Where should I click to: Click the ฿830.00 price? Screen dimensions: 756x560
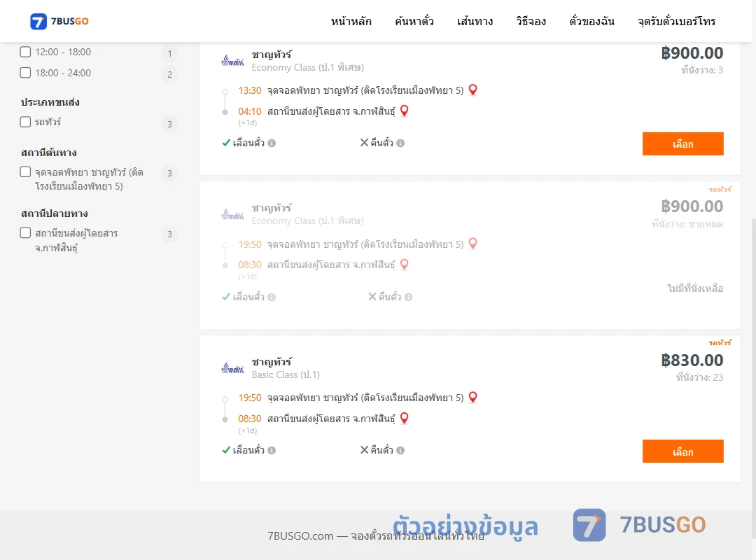click(x=692, y=360)
